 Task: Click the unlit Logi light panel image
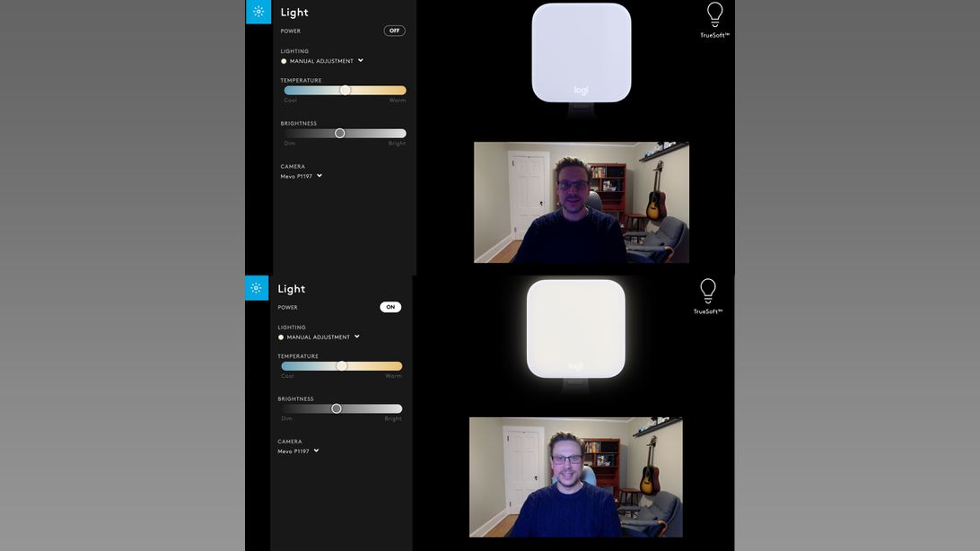[581, 53]
